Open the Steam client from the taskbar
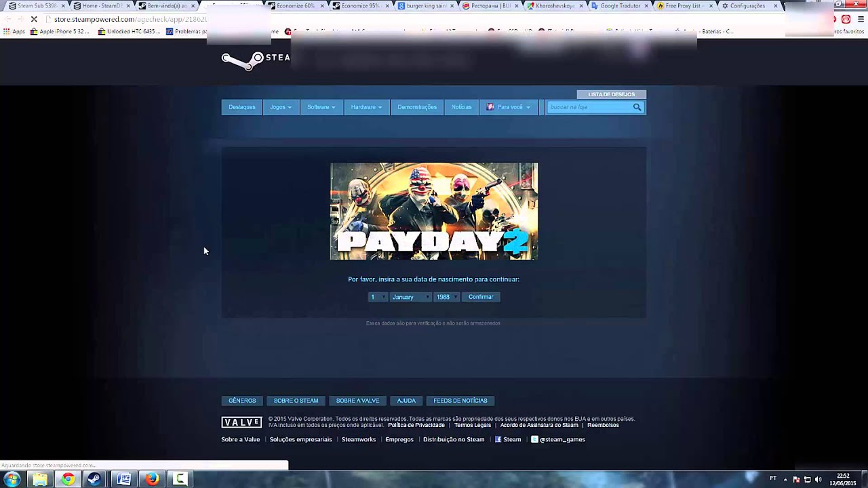This screenshot has height=488, width=868. (95, 479)
